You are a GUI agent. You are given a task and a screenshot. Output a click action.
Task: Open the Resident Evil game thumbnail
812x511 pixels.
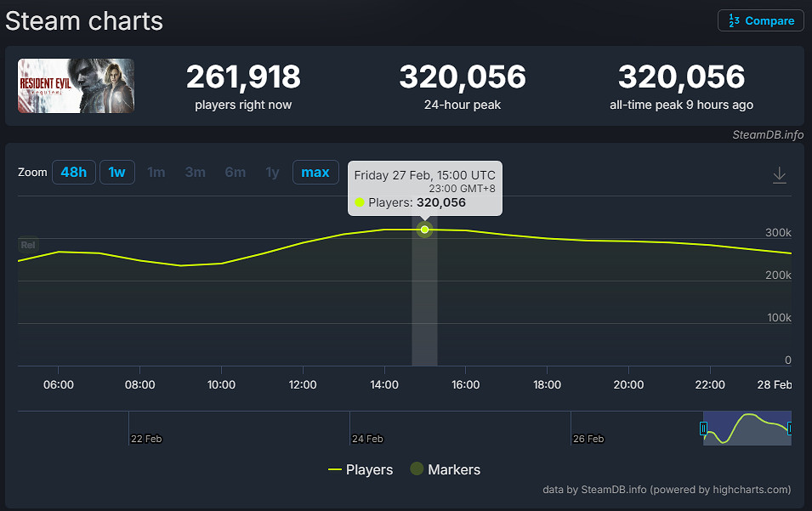pyautogui.click(x=76, y=86)
